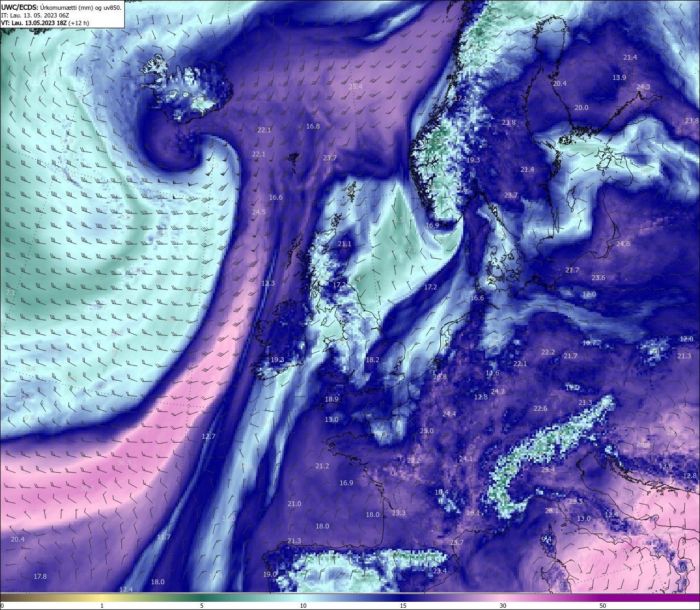This screenshot has height=610, width=700.
Task: Click the map value 17.1
Action: pyautogui.click(x=461, y=98)
